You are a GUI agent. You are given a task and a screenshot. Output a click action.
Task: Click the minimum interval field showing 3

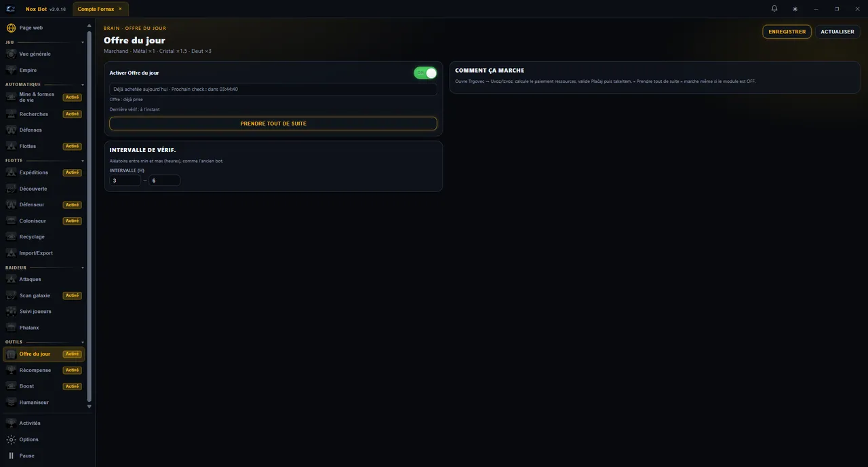pos(125,181)
